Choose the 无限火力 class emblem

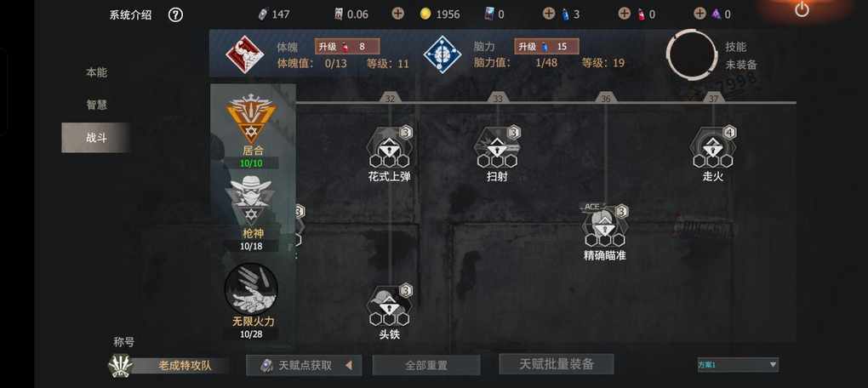pyautogui.click(x=251, y=288)
